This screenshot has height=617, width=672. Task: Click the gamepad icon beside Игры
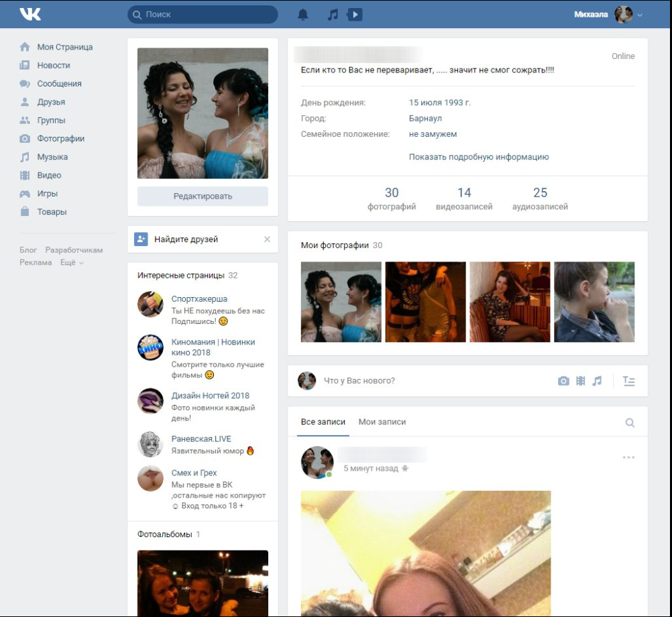pos(25,194)
